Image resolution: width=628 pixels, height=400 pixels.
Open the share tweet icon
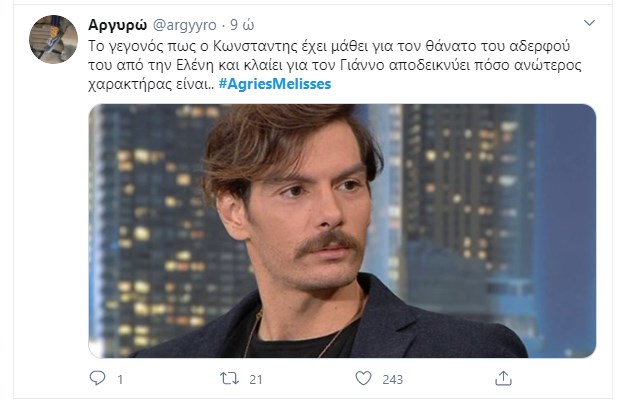tap(504, 378)
